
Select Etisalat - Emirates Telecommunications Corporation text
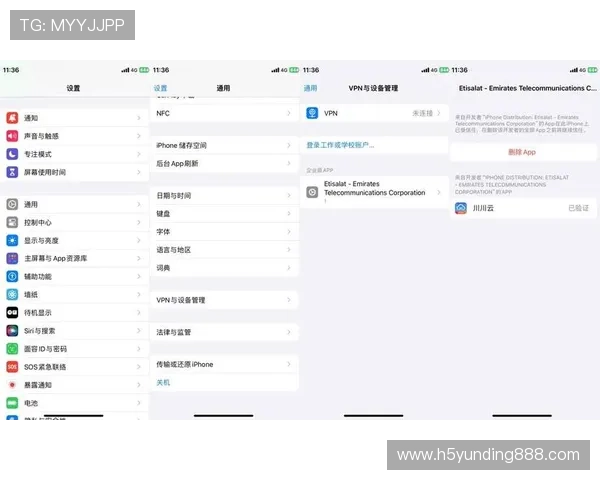pos(375,188)
